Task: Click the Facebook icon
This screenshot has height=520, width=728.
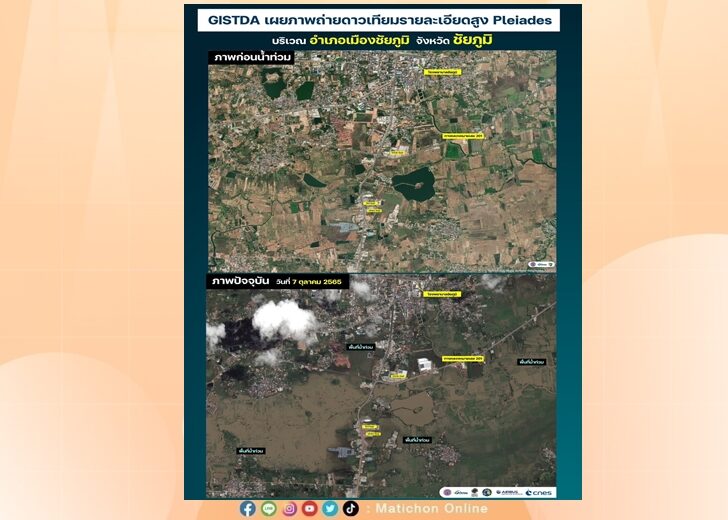Action: click(247, 508)
